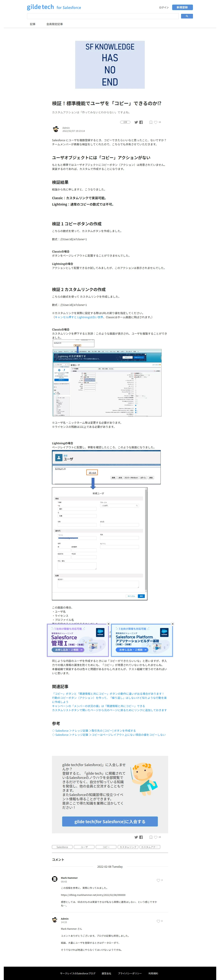Share on Facebook near the article header

[141, 122]
